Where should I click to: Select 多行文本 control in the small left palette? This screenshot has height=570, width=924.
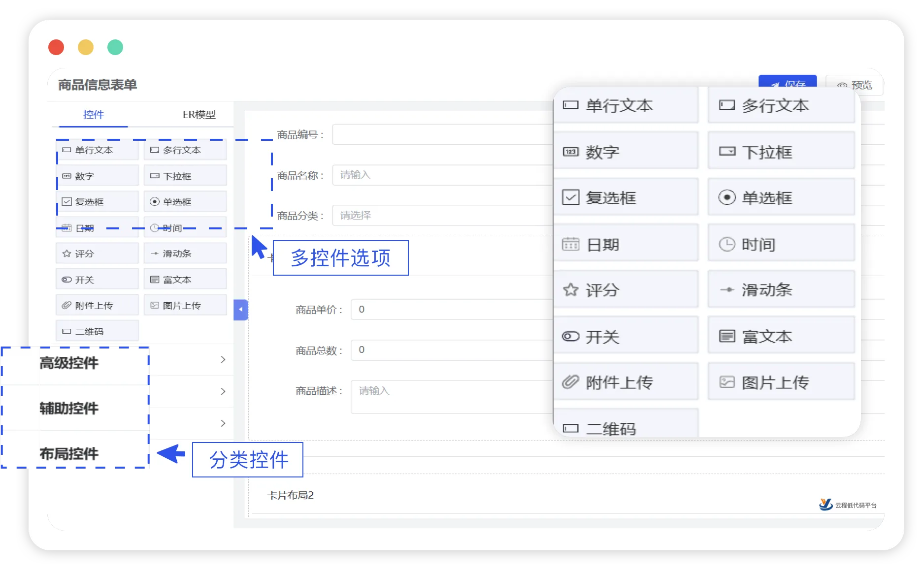point(185,150)
